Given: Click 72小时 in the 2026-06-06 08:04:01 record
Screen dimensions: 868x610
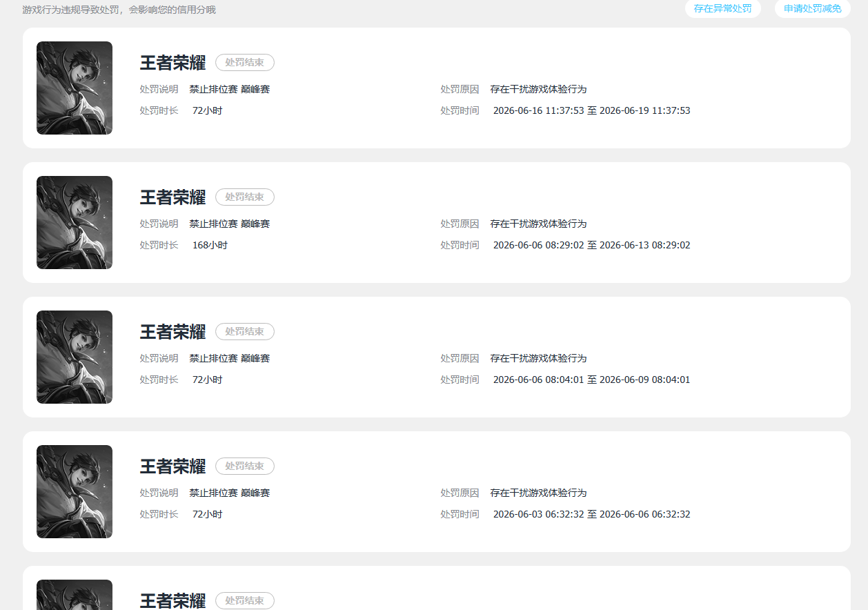Looking at the screenshot, I should [x=208, y=380].
